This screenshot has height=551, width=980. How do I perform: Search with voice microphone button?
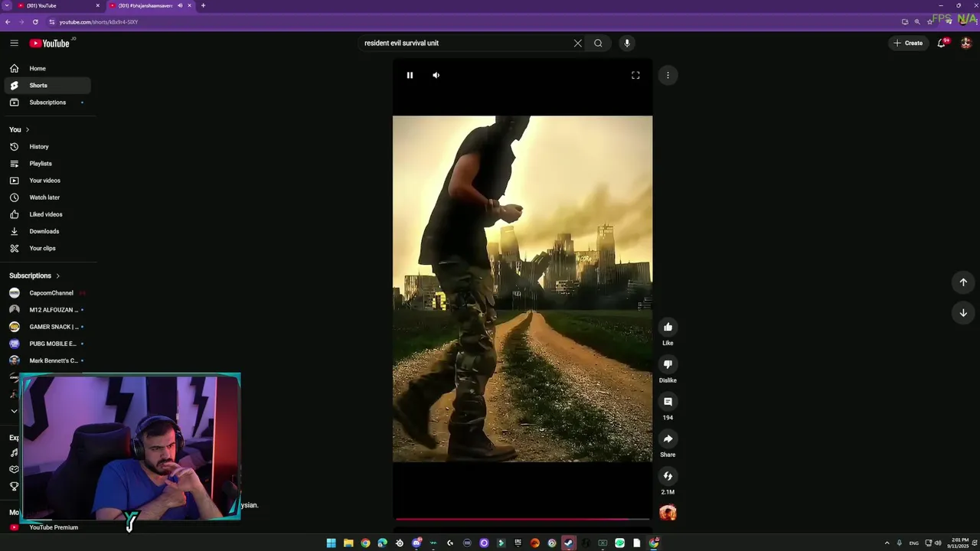point(627,43)
